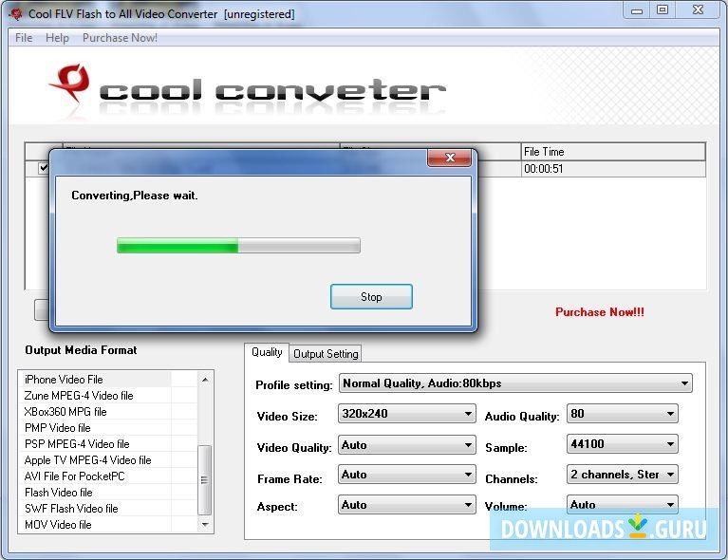
Task: Click the app icon in title bar
Action: click(x=15, y=14)
